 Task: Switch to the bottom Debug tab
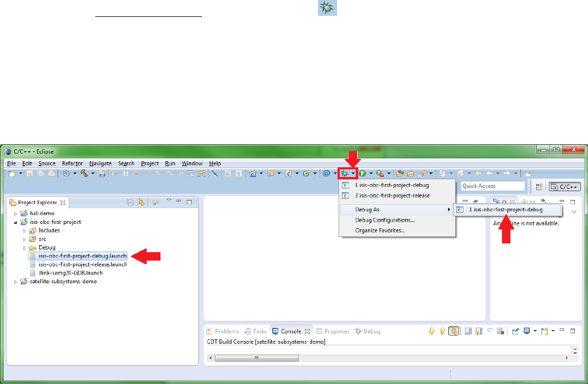click(368, 332)
